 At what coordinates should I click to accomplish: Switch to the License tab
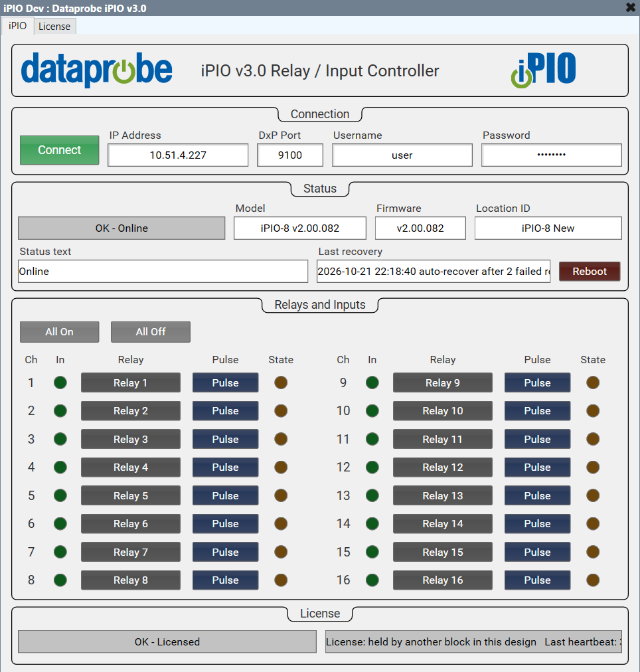[54, 26]
